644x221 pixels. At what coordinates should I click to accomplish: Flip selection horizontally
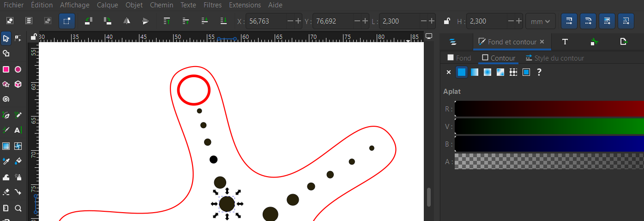click(x=126, y=21)
